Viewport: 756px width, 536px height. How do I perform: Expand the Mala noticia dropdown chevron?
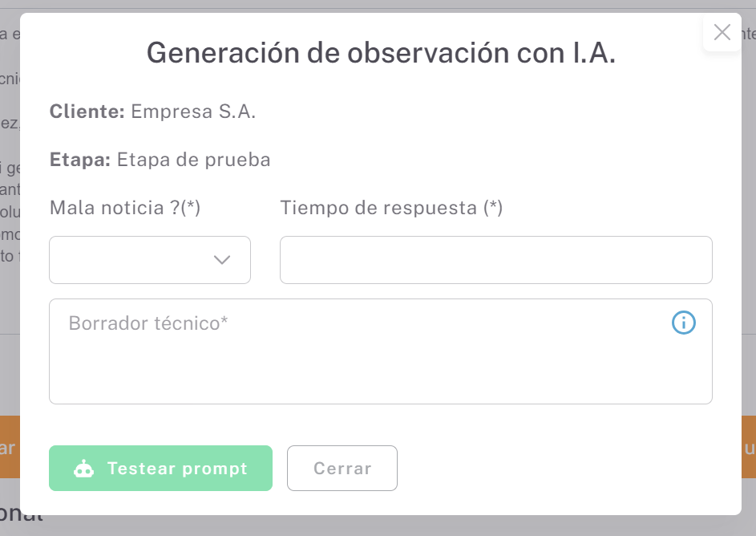point(222,260)
